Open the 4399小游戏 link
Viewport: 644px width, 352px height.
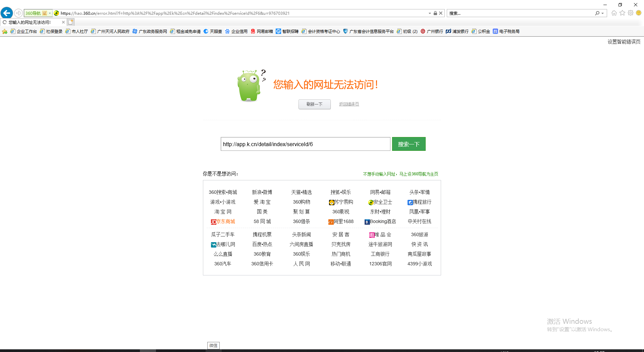click(x=420, y=264)
